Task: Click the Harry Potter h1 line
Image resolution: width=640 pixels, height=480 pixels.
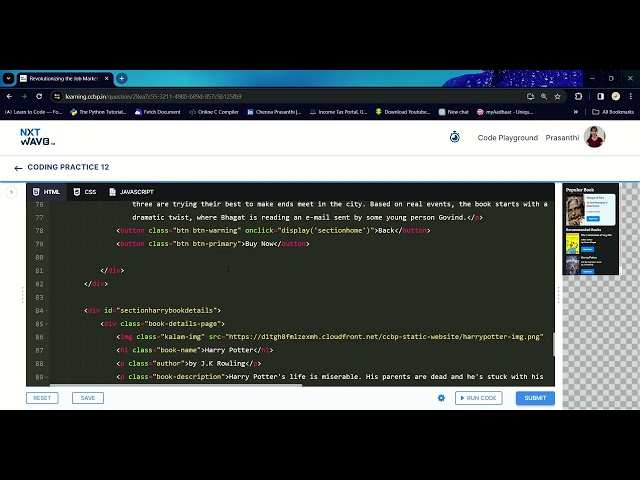Action: pos(195,350)
